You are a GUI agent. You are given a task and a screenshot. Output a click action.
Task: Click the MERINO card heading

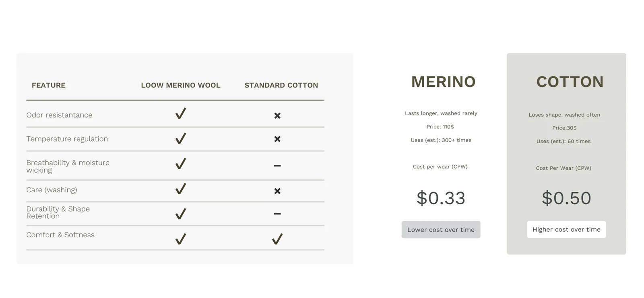(443, 82)
